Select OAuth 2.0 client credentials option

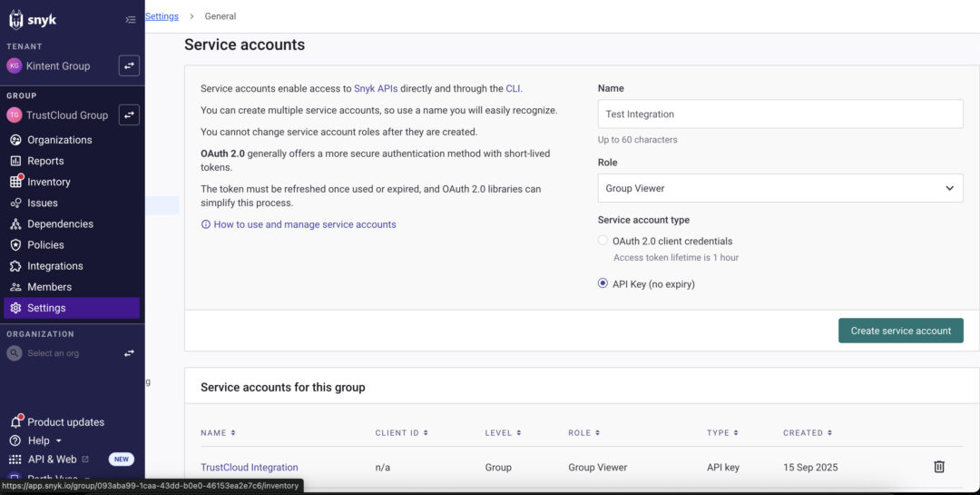pyautogui.click(x=603, y=241)
